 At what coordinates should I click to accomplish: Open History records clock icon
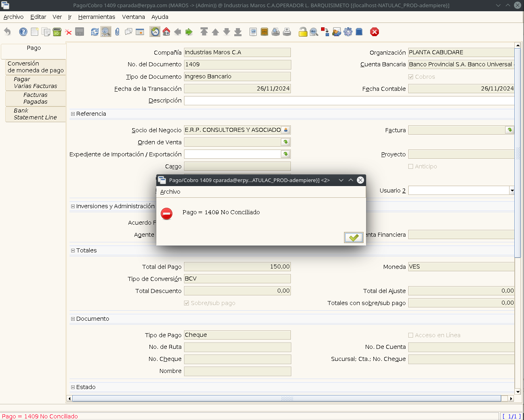click(x=155, y=32)
